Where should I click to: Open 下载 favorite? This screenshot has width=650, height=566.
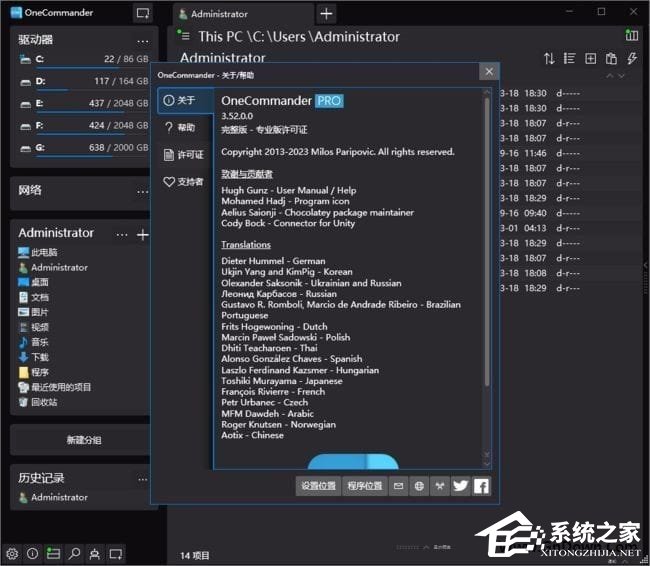34,357
